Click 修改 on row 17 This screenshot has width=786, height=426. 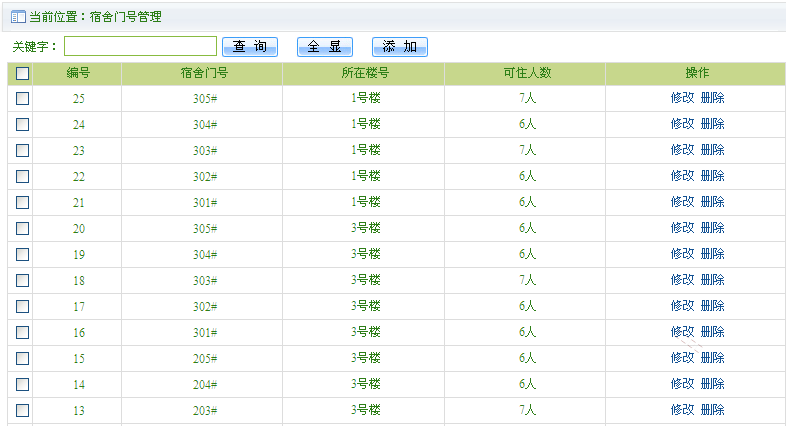point(682,306)
